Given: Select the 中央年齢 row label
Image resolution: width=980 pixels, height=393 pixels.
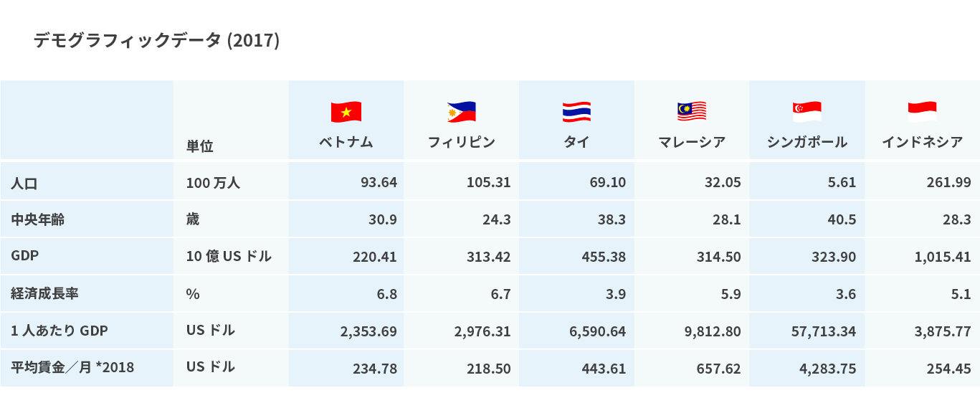Looking at the screenshot, I should tap(37, 219).
